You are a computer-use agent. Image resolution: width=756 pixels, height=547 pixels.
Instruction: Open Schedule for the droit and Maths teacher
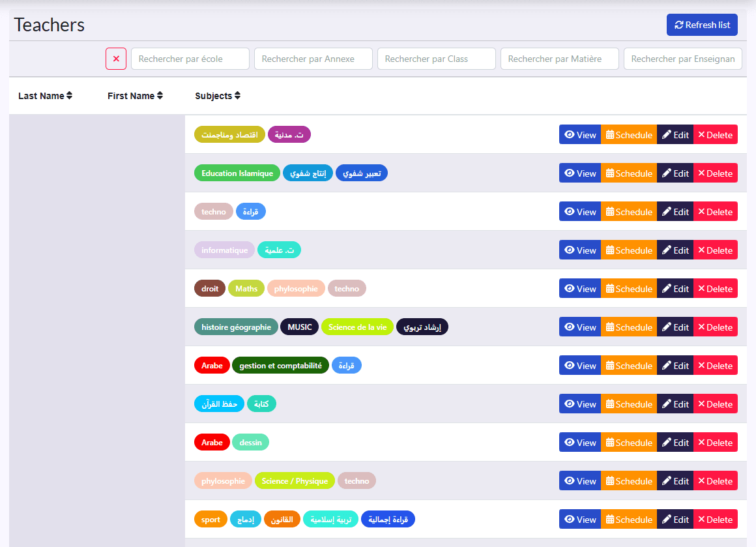tap(629, 288)
